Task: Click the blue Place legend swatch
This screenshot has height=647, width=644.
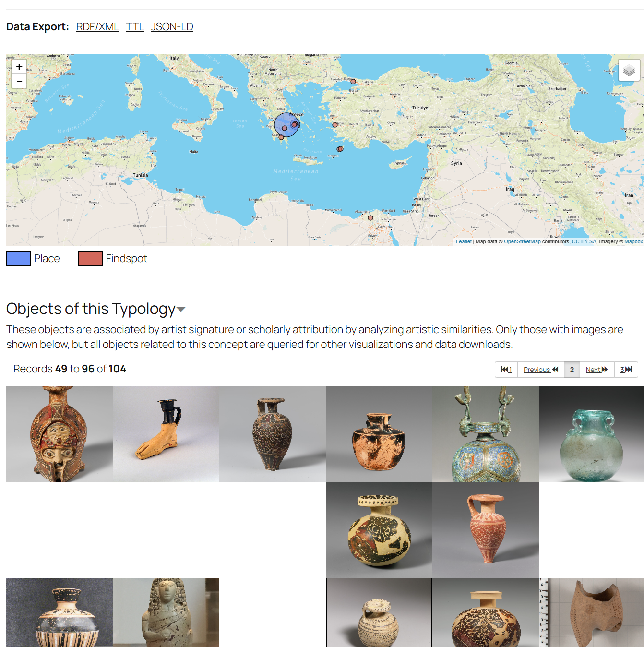Action: (19, 258)
